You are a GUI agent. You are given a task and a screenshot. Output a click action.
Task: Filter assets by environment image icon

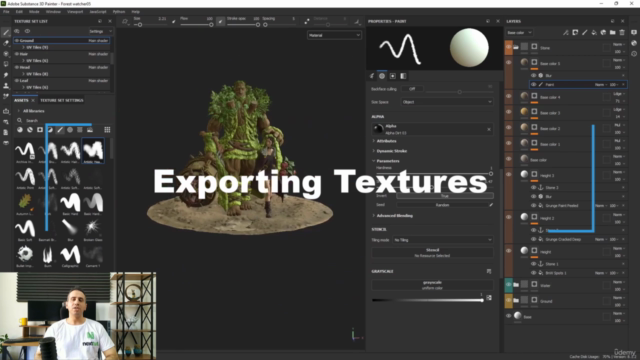coord(90,130)
